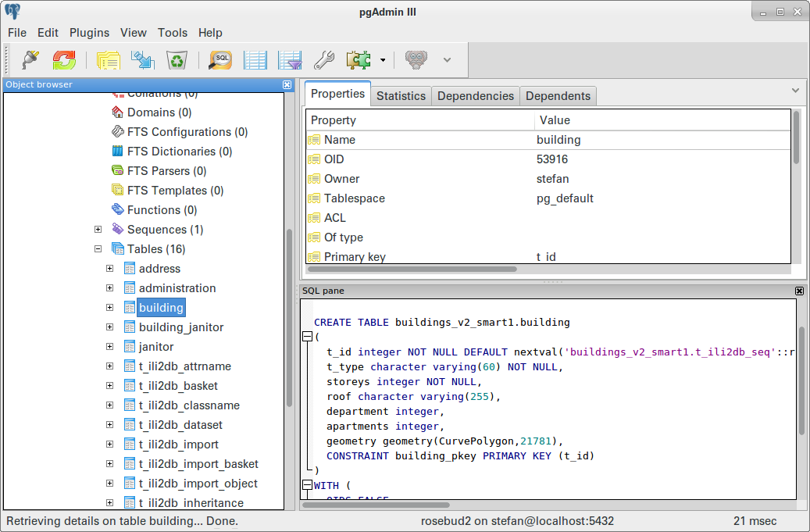Expand the t_ili2db_basket table node

point(109,386)
